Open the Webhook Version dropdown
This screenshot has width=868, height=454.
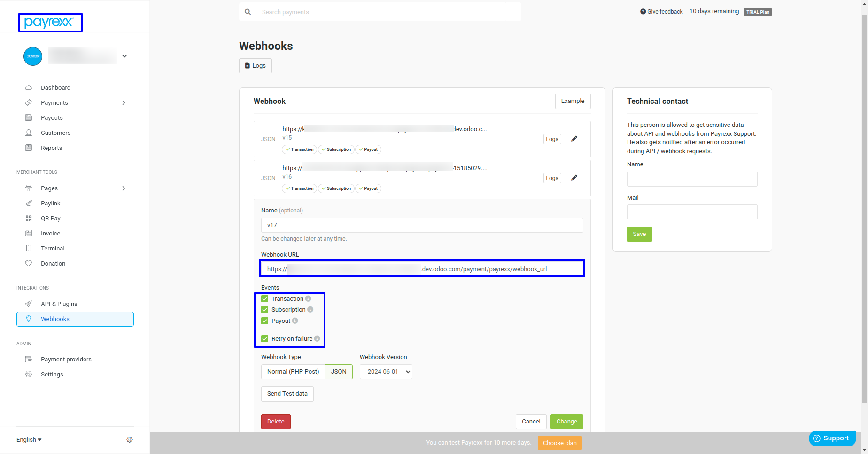click(386, 372)
